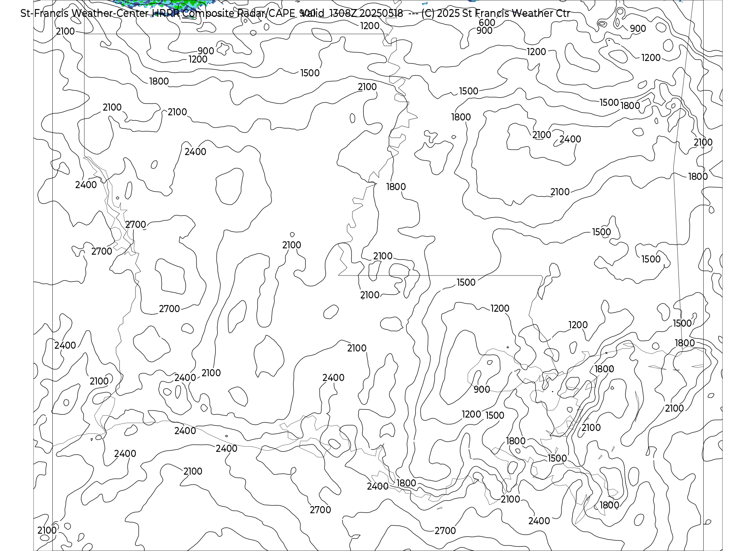Click the 900 label directly below the 600 label

click(484, 31)
